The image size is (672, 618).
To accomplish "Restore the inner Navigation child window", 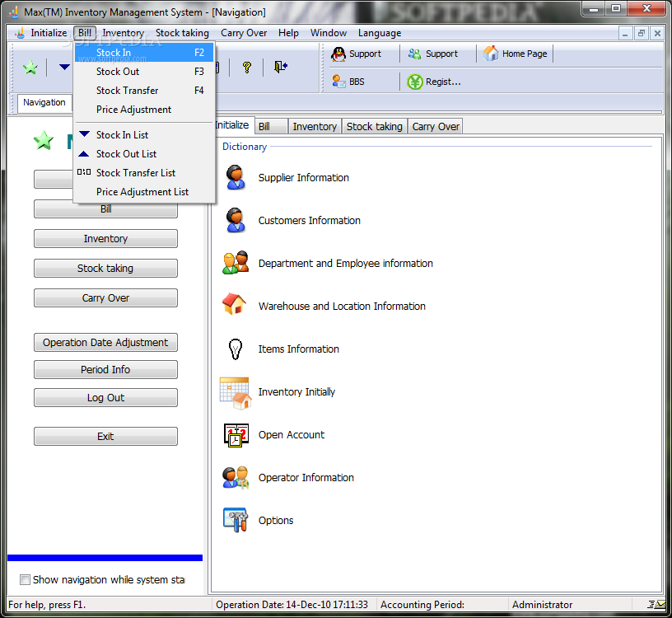I will [x=642, y=33].
